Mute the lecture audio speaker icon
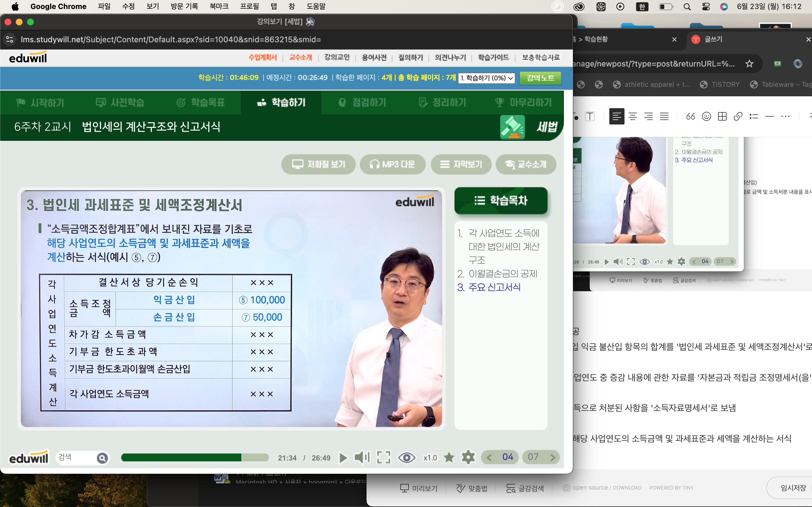 [x=362, y=457]
